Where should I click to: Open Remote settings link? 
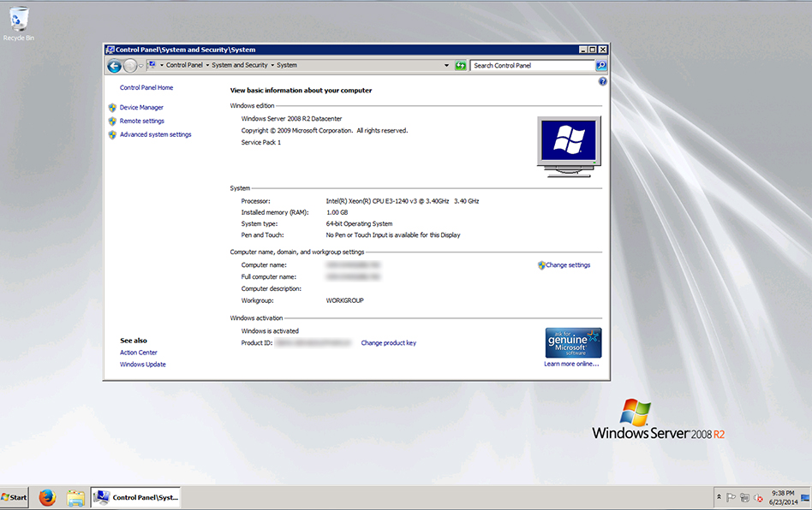(142, 121)
